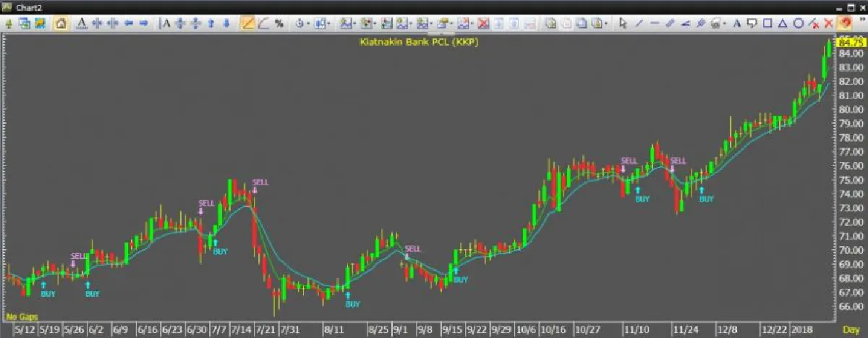The width and height of the screenshot is (868, 338).
Task: Click the Kiatnakin Bank PCL (KKP) title
Action: pos(420,42)
